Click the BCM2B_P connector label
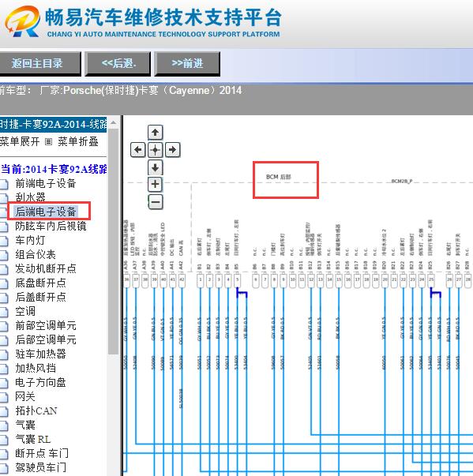The image size is (473, 476). click(402, 182)
